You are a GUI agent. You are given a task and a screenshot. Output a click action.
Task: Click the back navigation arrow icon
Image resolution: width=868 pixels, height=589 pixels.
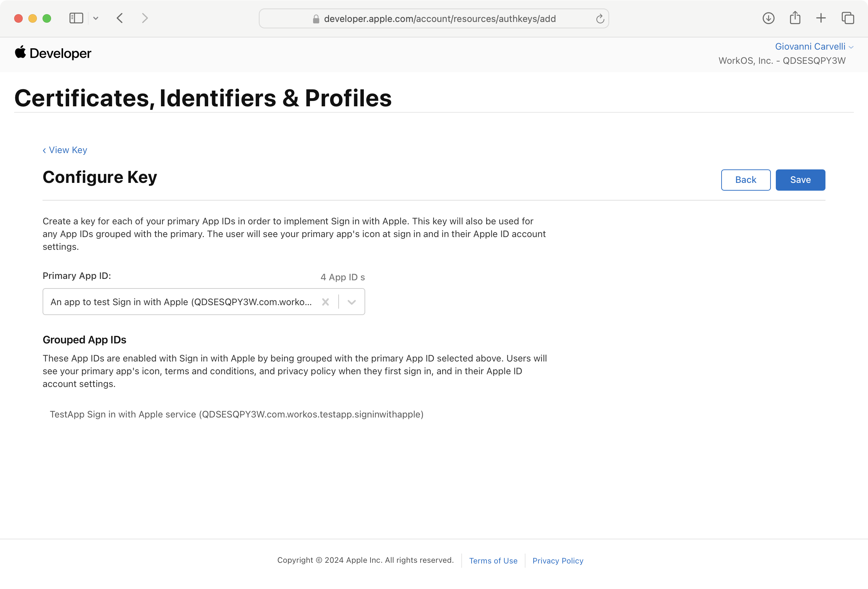[120, 18]
